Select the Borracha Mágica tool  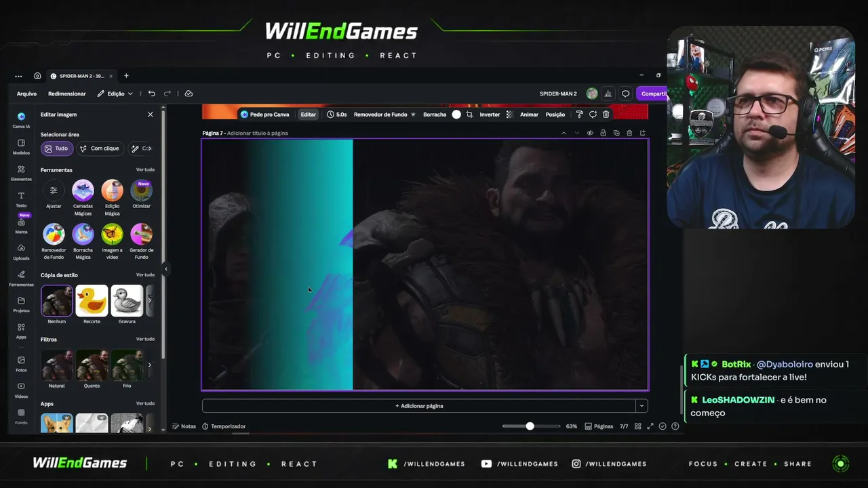83,242
